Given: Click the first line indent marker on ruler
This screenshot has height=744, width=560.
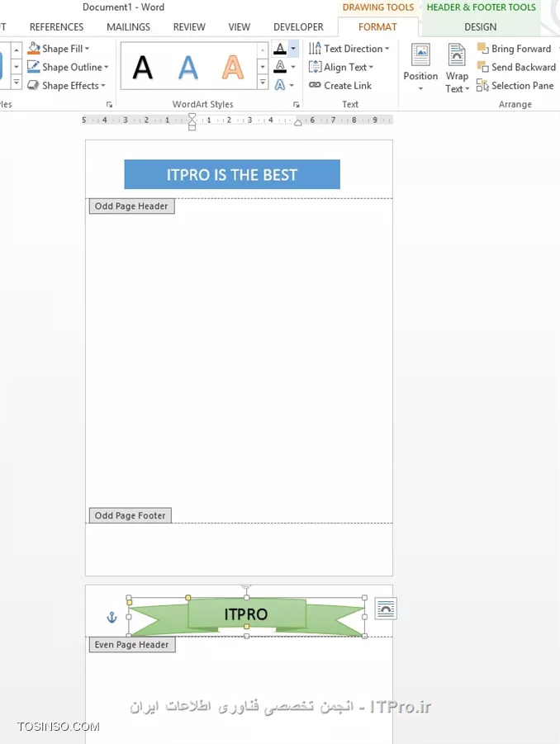Looking at the screenshot, I should 192,116.
